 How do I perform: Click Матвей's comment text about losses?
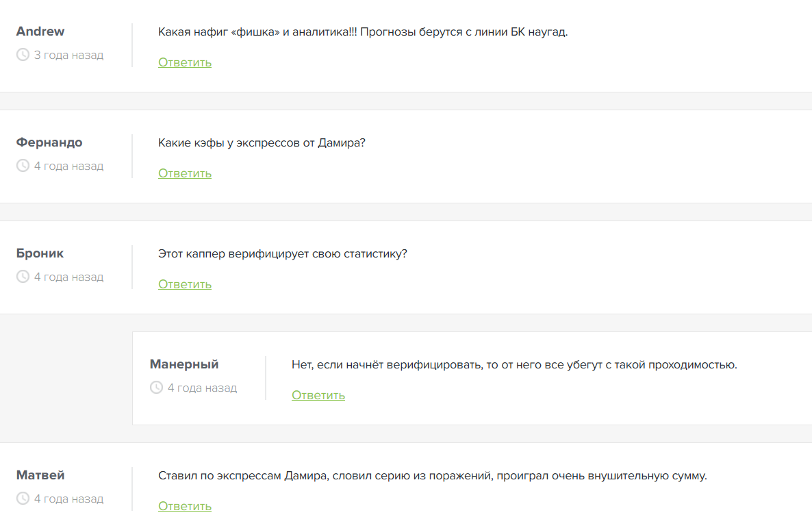click(432, 476)
